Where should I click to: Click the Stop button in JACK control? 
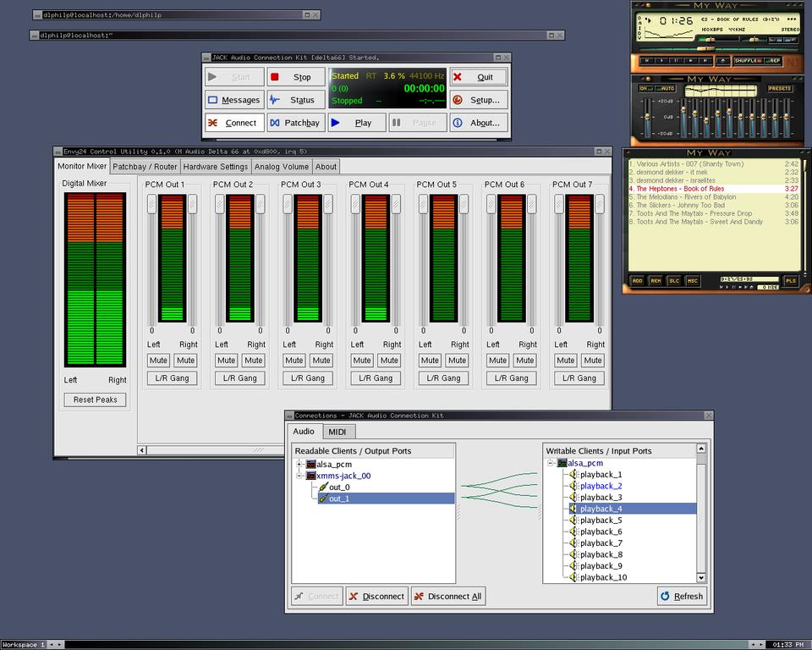click(296, 77)
